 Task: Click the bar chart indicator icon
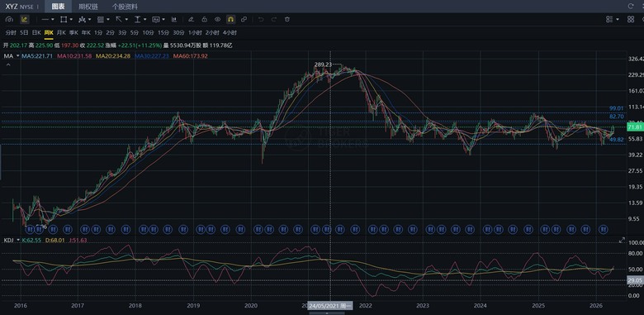(x=174, y=19)
